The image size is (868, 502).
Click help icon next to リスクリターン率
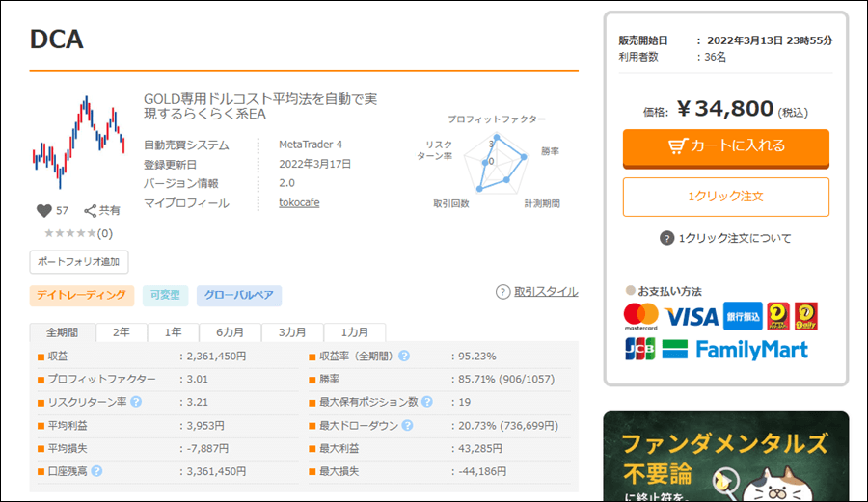(x=137, y=402)
